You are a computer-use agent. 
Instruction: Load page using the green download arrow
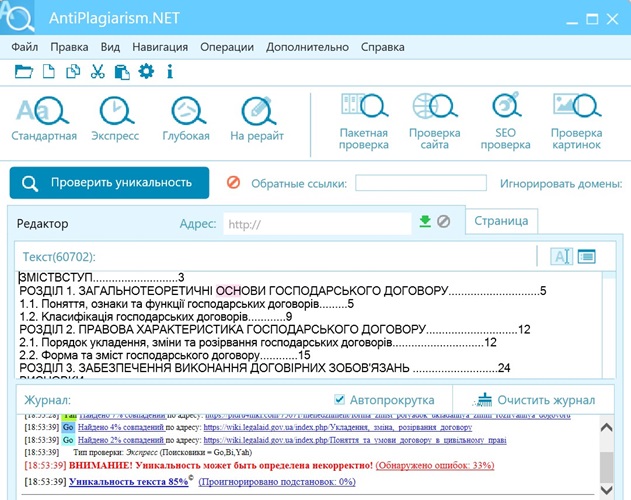click(x=425, y=221)
